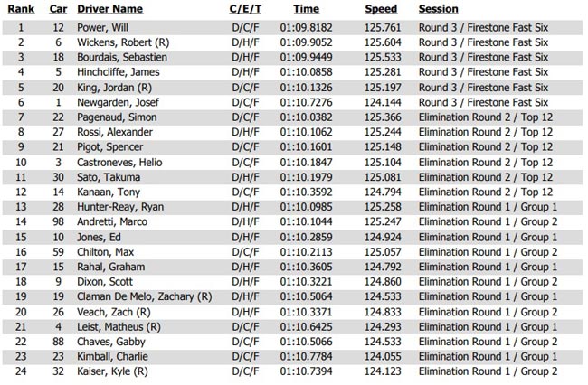
Task: Click Hunter-Reay, Ryan row name
Action: [x=120, y=207]
